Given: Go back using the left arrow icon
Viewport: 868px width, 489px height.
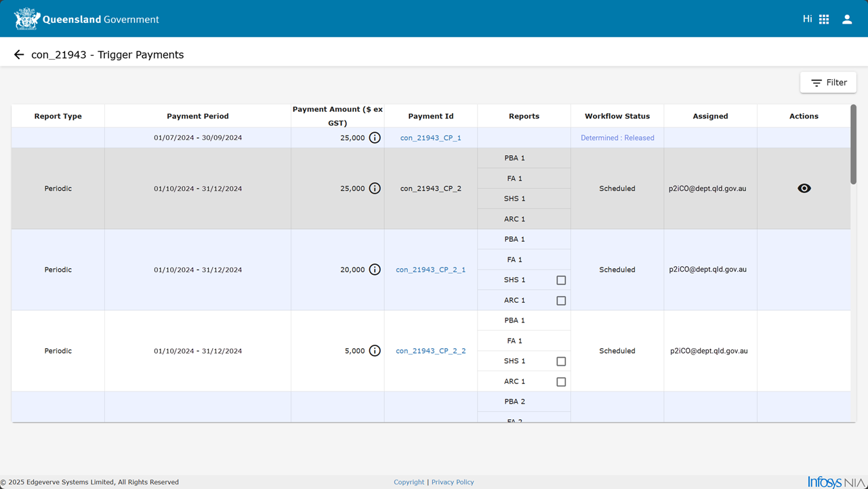Looking at the screenshot, I should [x=19, y=55].
